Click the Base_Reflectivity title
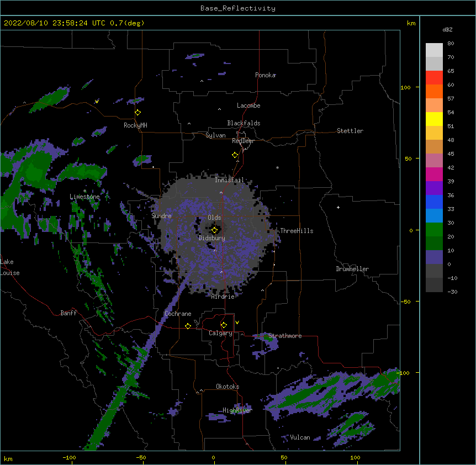 point(238,8)
